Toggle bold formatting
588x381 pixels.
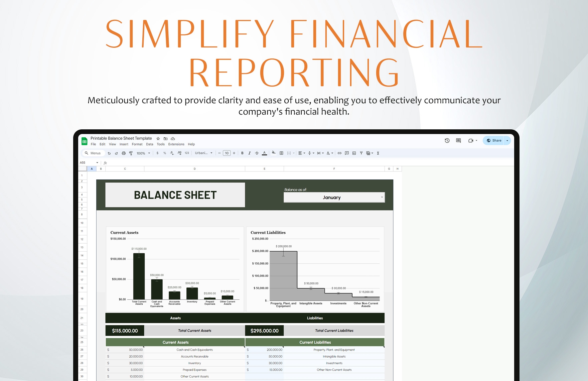point(242,153)
